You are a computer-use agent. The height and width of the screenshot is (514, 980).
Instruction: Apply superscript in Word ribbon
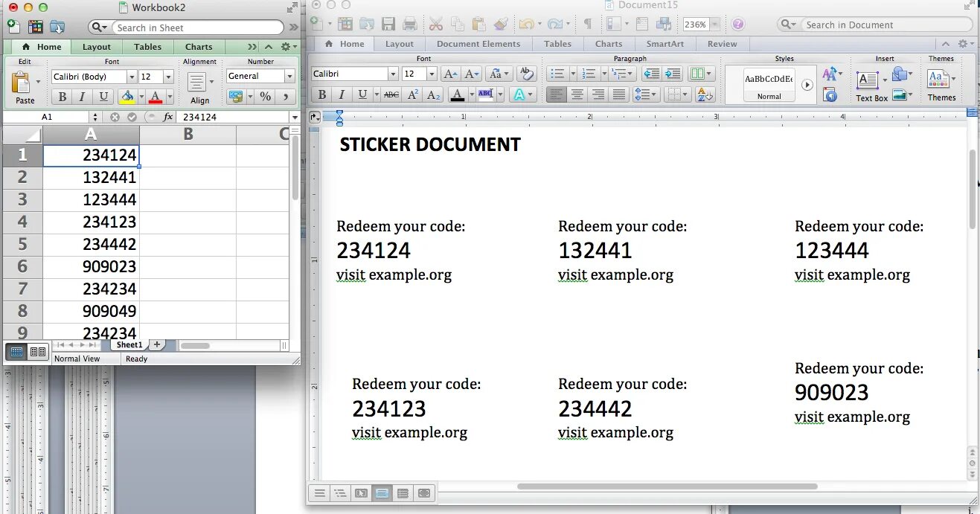(x=412, y=94)
